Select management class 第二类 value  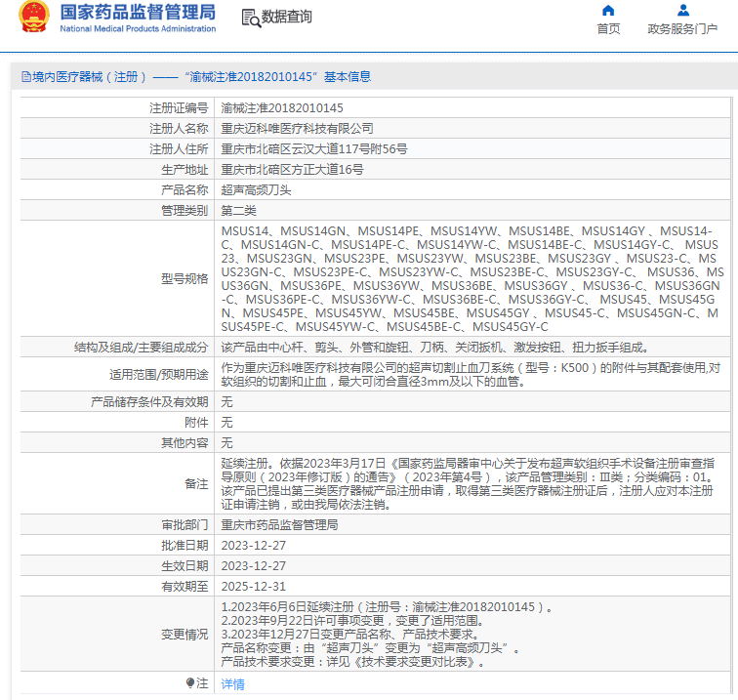[x=238, y=211]
